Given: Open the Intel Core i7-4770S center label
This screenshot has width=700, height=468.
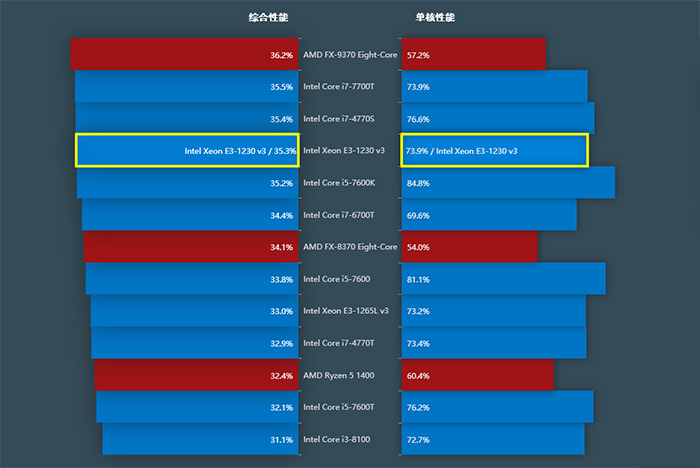Looking at the screenshot, I should [338, 119].
